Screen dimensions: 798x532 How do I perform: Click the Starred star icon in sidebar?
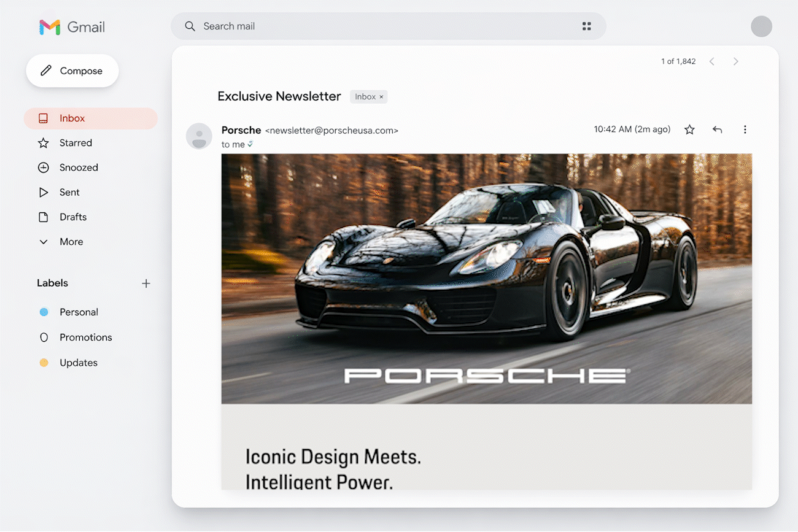click(43, 143)
